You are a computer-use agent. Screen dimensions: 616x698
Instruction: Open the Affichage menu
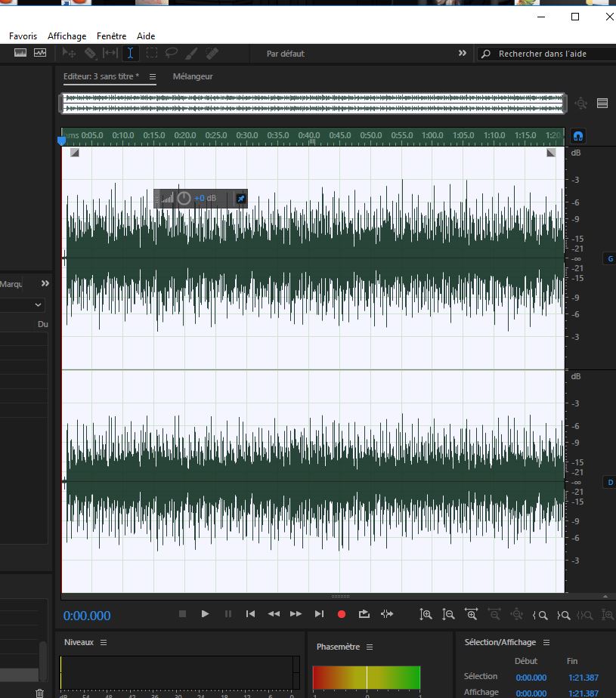(x=67, y=36)
